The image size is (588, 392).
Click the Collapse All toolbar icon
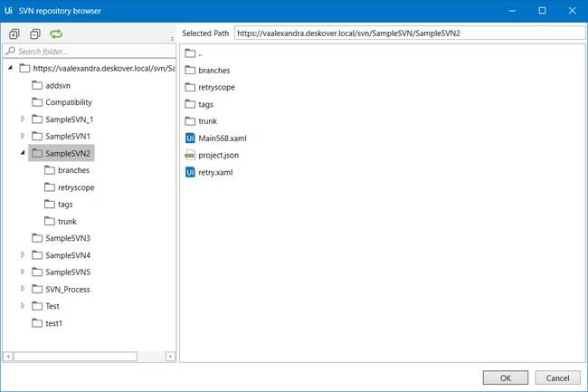click(35, 34)
